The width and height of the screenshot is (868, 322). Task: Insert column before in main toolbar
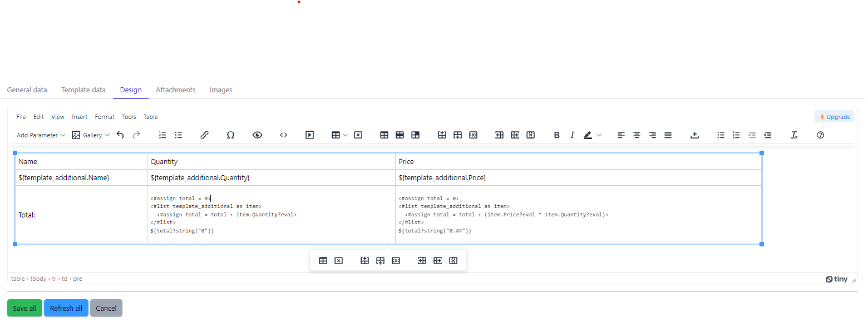(499, 135)
